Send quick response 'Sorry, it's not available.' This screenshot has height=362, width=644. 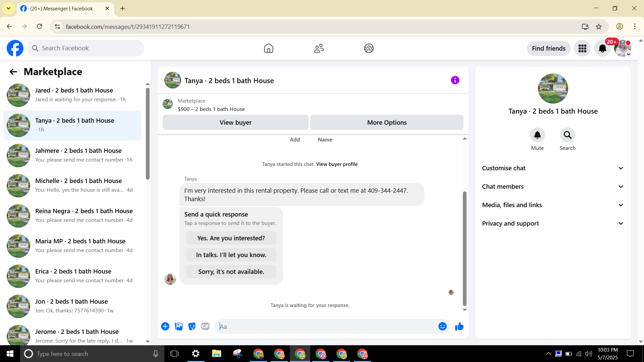pyautogui.click(x=231, y=272)
